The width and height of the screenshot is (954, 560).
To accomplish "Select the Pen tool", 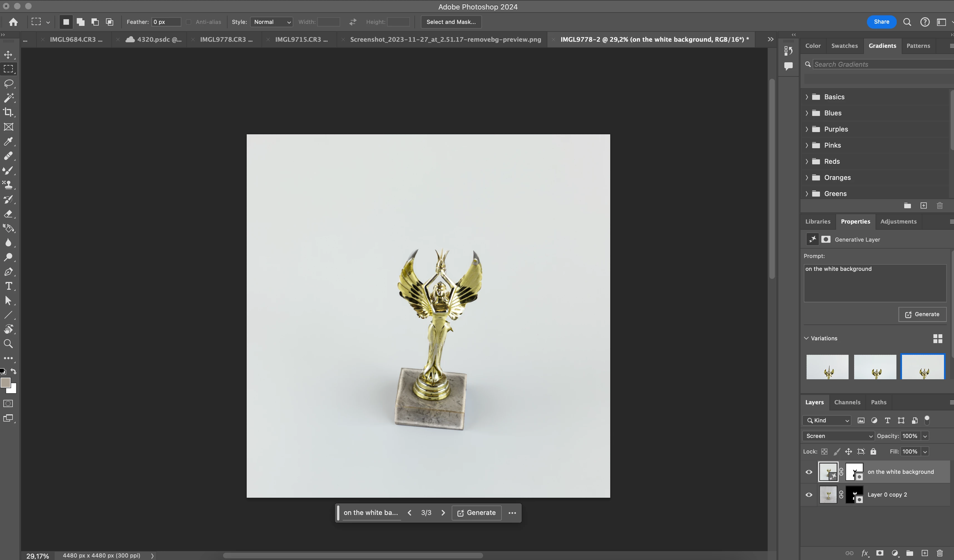I will point(8,272).
